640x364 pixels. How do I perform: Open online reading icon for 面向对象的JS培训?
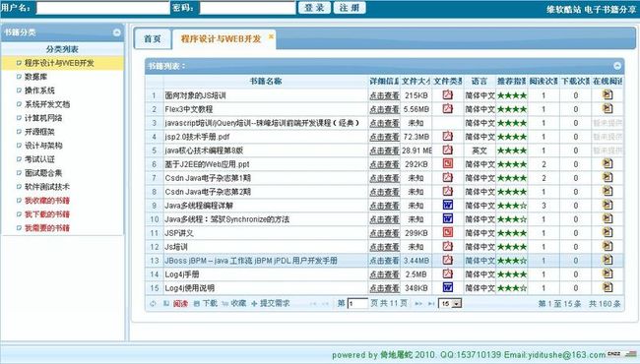coord(608,94)
